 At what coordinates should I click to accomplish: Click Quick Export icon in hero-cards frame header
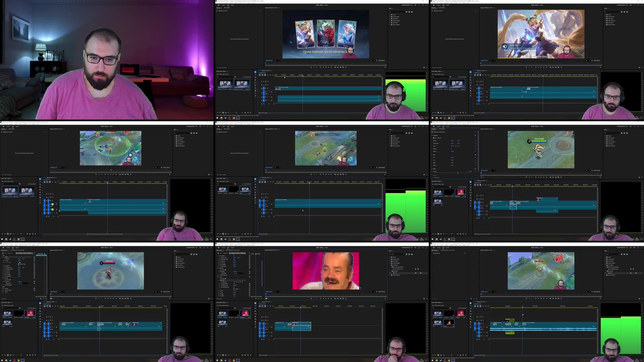point(415,5)
